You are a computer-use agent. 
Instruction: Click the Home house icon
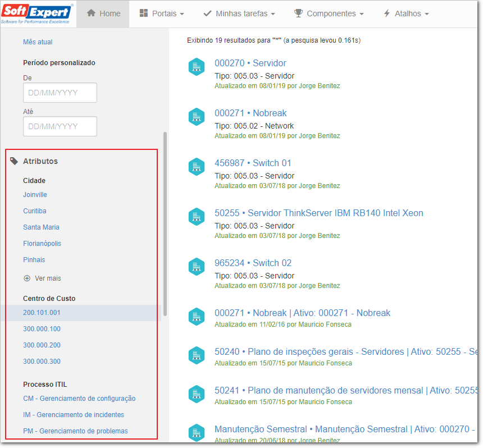[x=91, y=13]
